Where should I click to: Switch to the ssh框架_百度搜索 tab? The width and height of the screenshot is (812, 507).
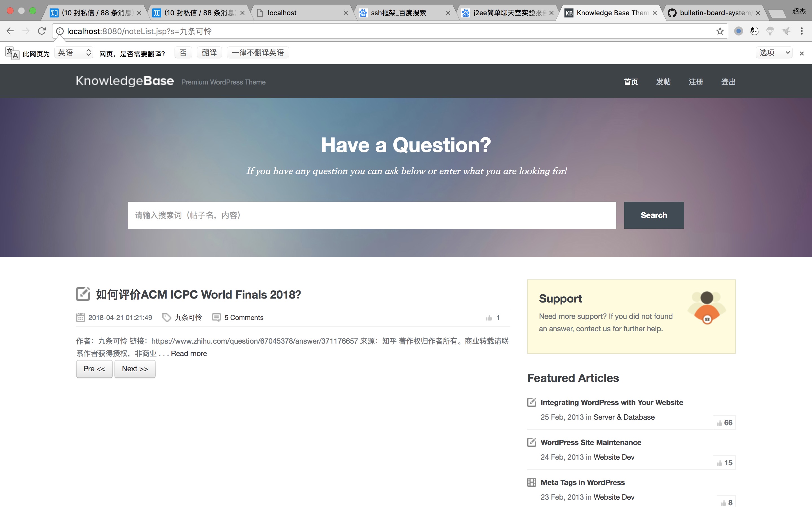398,13
